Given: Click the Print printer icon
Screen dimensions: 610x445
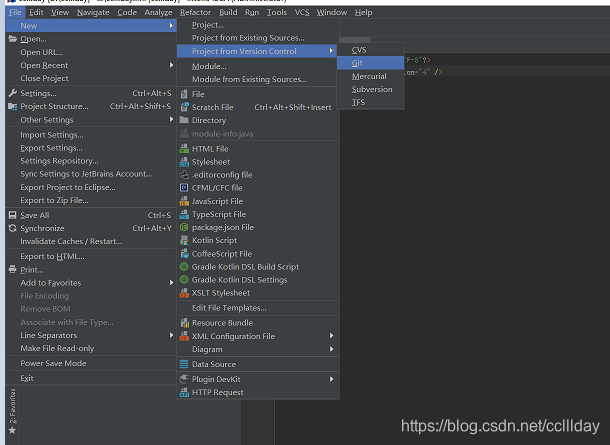Looking at the screenshot, I should click(12, 270).
